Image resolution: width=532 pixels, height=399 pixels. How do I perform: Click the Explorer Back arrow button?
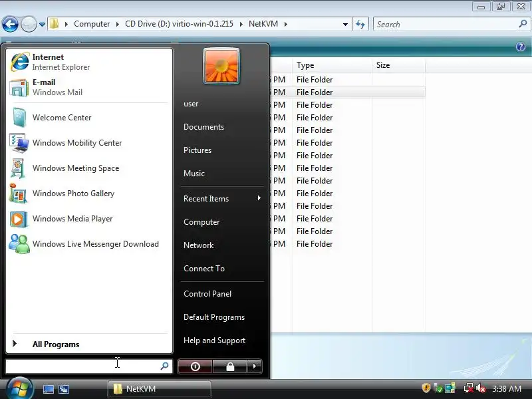tap(10, 24)
